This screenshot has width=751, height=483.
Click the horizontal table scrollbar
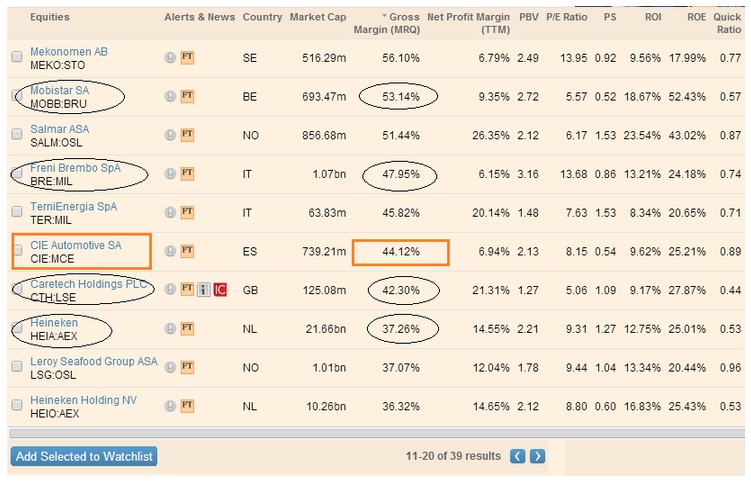(x=376, y=433)
